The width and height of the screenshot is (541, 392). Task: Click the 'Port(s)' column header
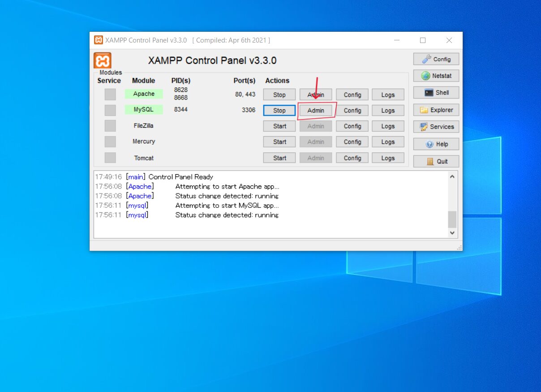tap(245, 81)
